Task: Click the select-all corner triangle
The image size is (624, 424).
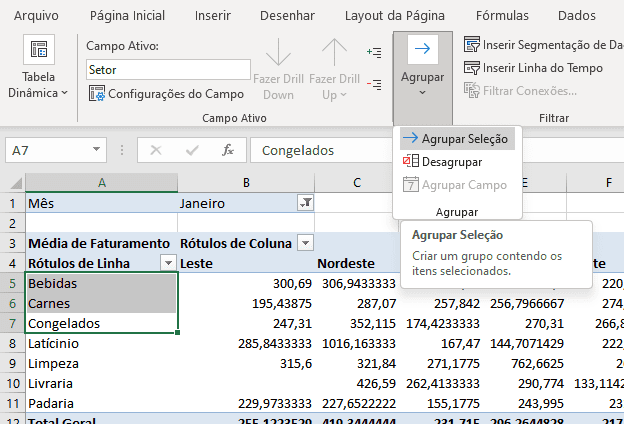Action: (16, 183)
